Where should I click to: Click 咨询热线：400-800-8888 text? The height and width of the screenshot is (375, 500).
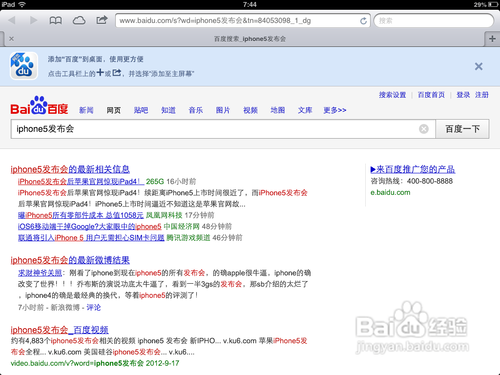pyautogui.click(x=412, y=181)
